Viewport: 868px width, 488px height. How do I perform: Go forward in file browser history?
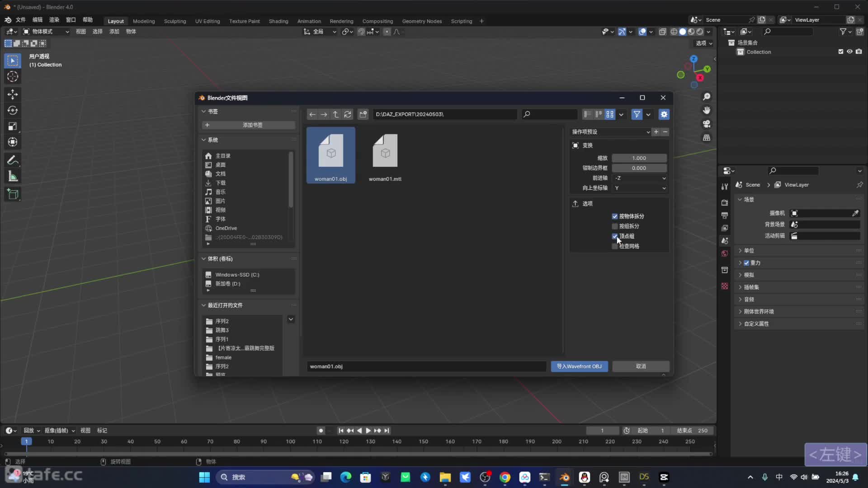[324, 114]
